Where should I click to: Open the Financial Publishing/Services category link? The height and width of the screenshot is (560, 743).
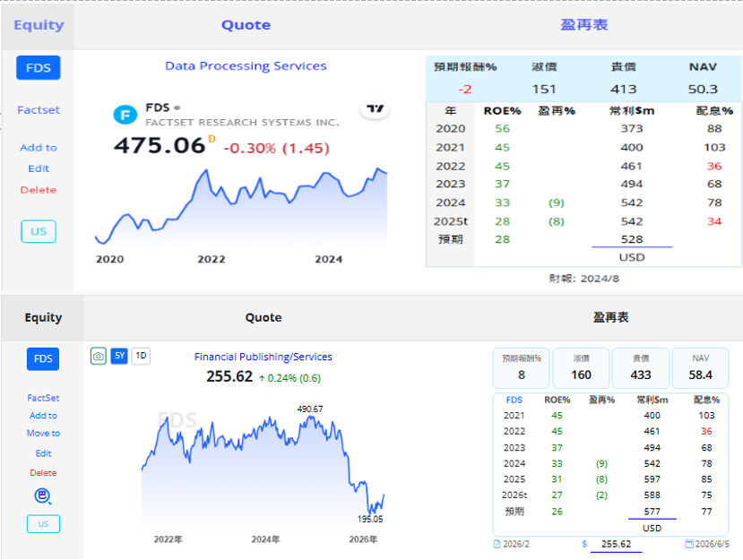[263, 357]
